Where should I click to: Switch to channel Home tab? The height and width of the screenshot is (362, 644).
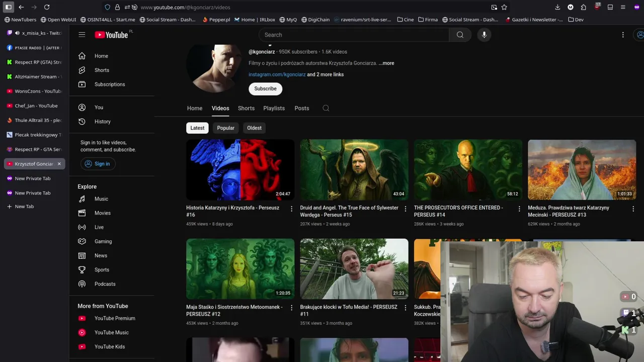coord(195,108)
